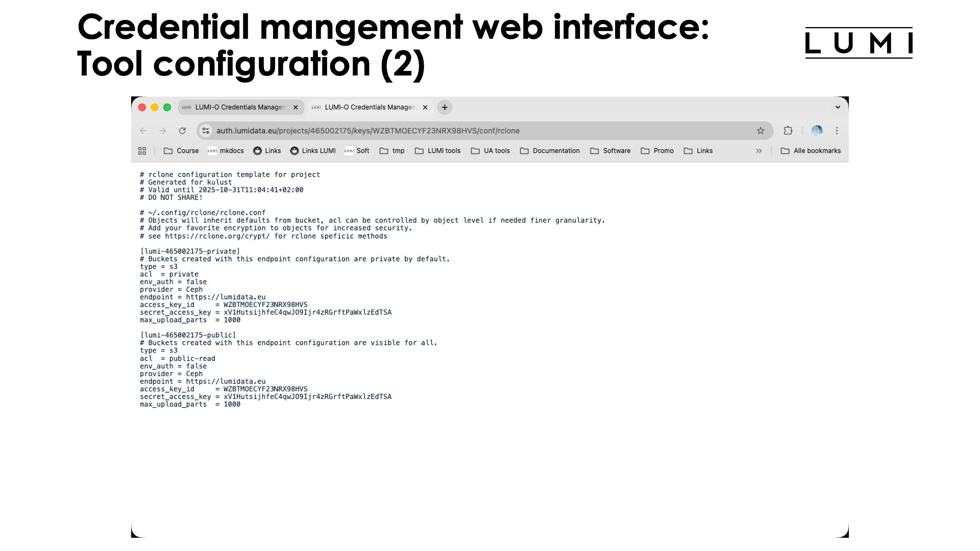The height and width of the screenshot is (551, 980).
Task: Open the LUMI tools bookmark
Action: tap(438, 151)
